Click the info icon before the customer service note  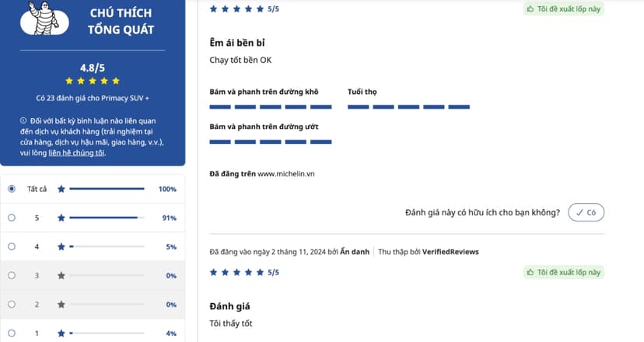23,120
